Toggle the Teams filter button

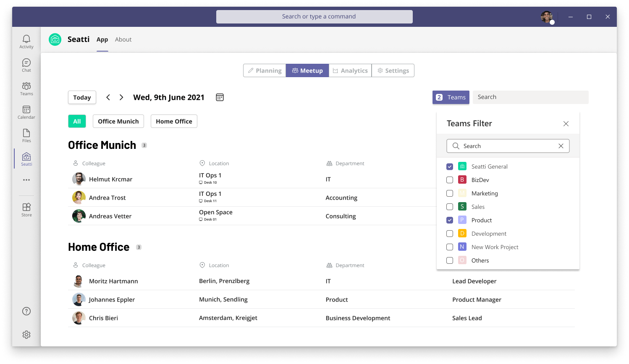click(451, 97)
